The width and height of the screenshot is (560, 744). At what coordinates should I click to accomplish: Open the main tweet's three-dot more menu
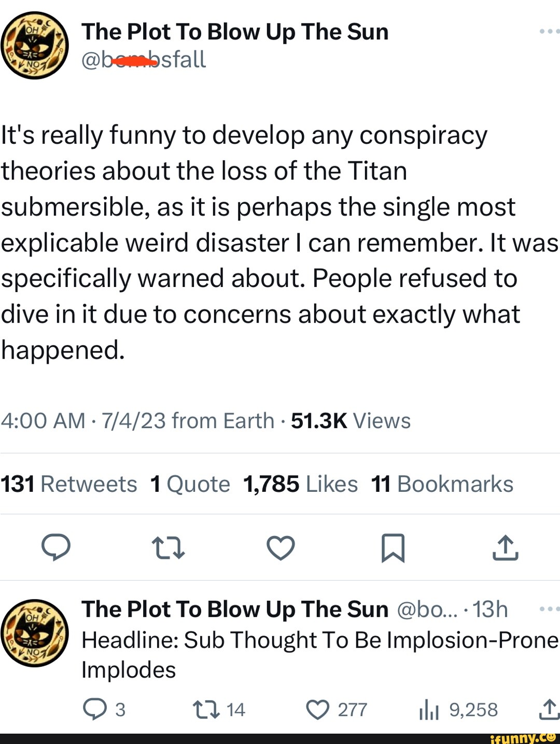tap(549, 32)
